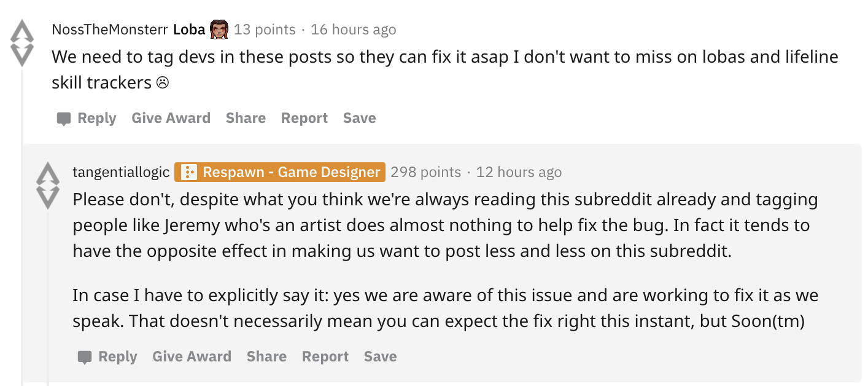Report NossTheMonsterr's comment
The width and height of the screenshot is (868, 386).
click(x=304, y=118)
